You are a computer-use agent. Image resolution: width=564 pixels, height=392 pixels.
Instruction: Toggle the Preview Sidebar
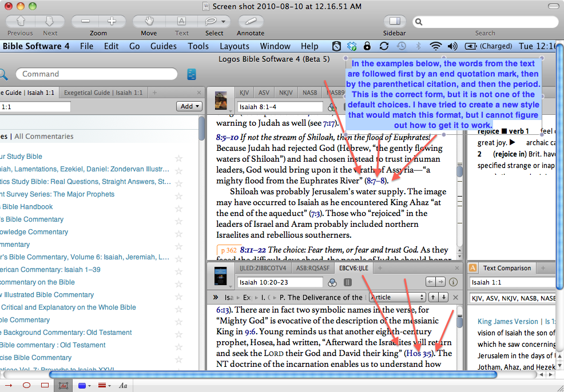395,22
